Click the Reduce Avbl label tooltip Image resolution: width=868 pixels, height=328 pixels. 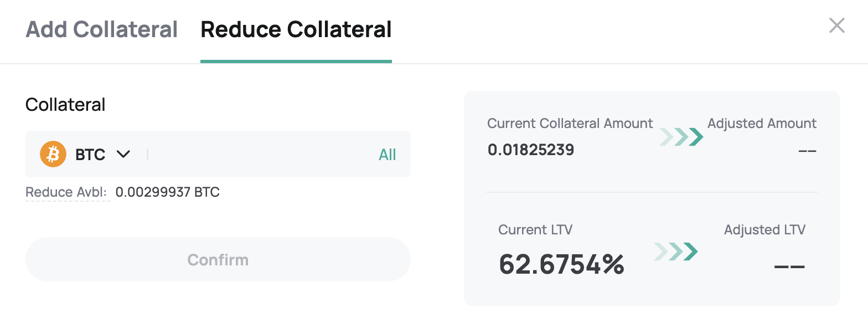click(x=66, y=192)
